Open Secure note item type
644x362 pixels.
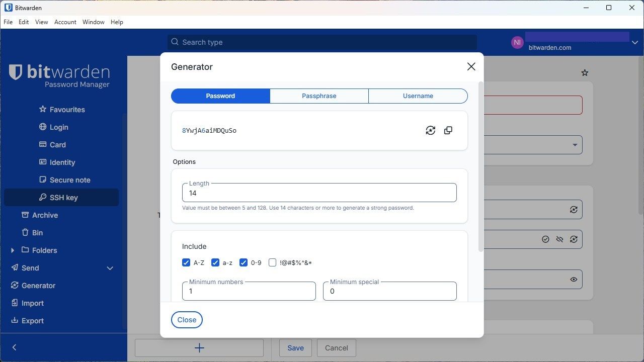(x=70, y=180)
